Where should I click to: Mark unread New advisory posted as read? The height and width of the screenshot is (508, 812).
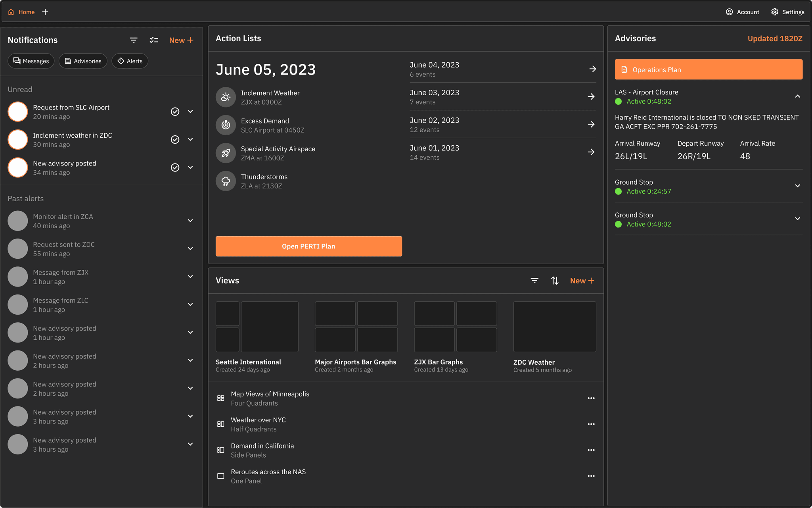pyautogui.click(x=175, y=167)
